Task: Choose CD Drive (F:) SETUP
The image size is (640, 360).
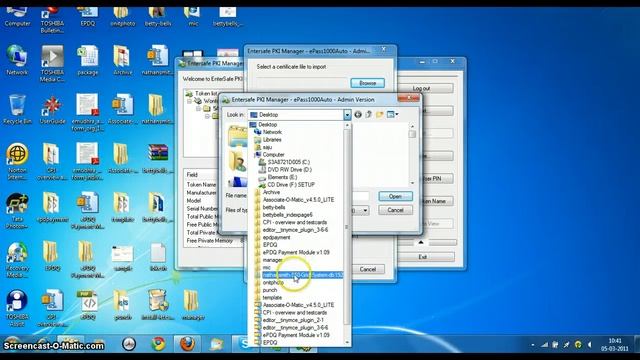Action: [291, 184]
